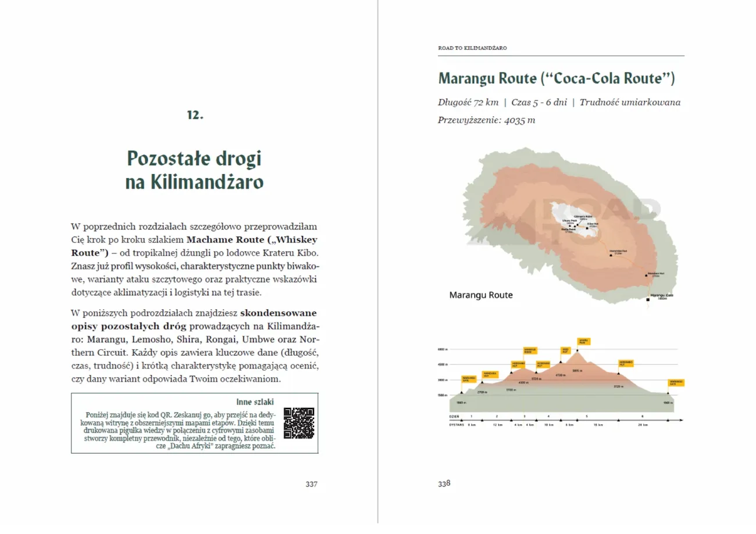Click the QR code in Inne szlaki box
The image size is (756, 534).
click(x=299, y=423)
